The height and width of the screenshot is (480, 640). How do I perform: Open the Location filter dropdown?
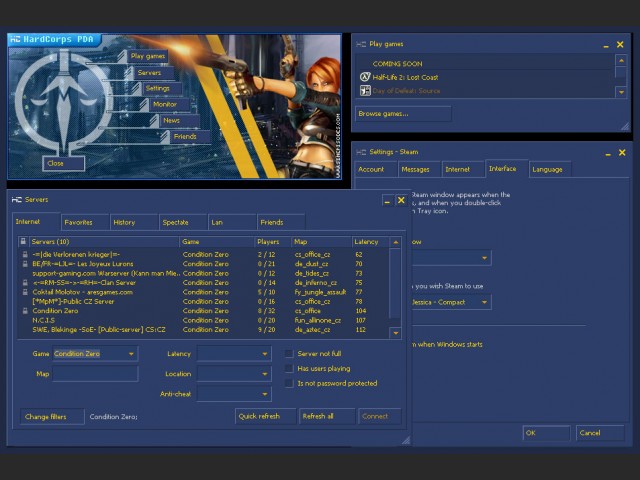click(x=234, y=374)
